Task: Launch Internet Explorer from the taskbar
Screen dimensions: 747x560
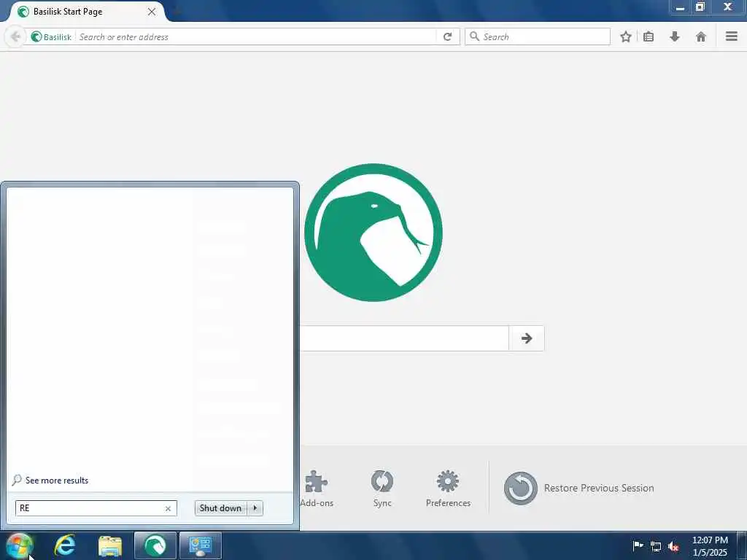Action: (x=65, y=545)
